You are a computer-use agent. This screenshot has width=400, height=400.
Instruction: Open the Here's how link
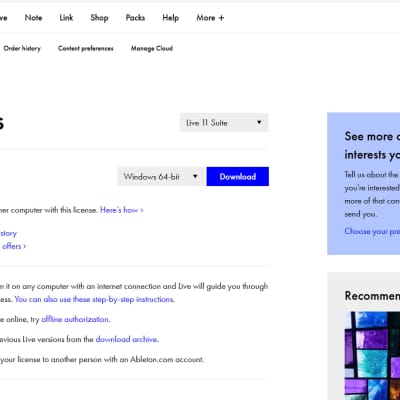pos(122,210)
